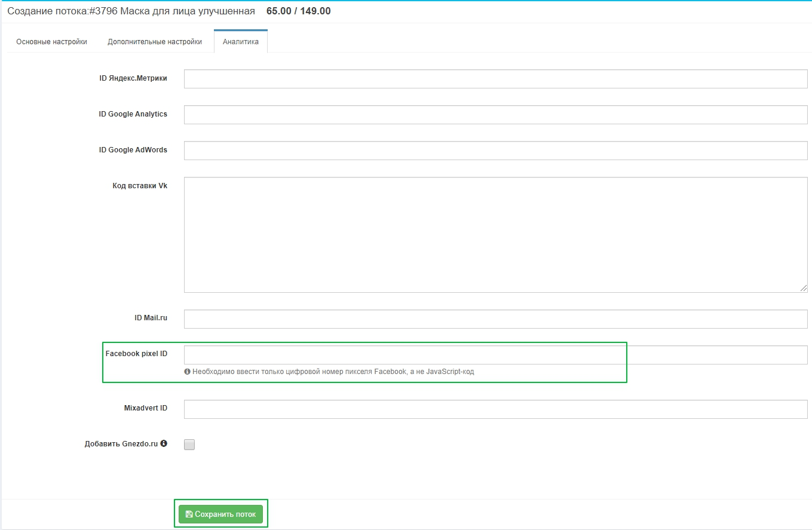The width and height of the screenshot is (812, 530).
Task: Click the Добавить Gnezdo.ru label text
Action: [x=121, y=444]
